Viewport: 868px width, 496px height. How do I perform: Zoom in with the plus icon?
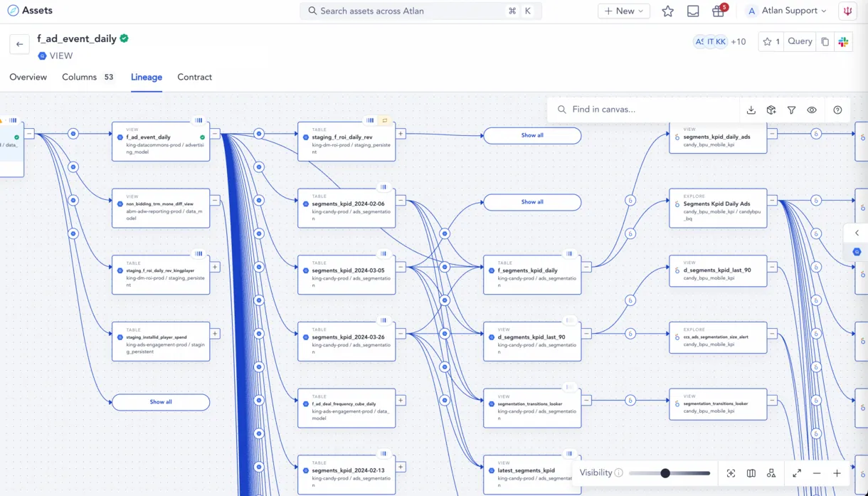(837, 473)
